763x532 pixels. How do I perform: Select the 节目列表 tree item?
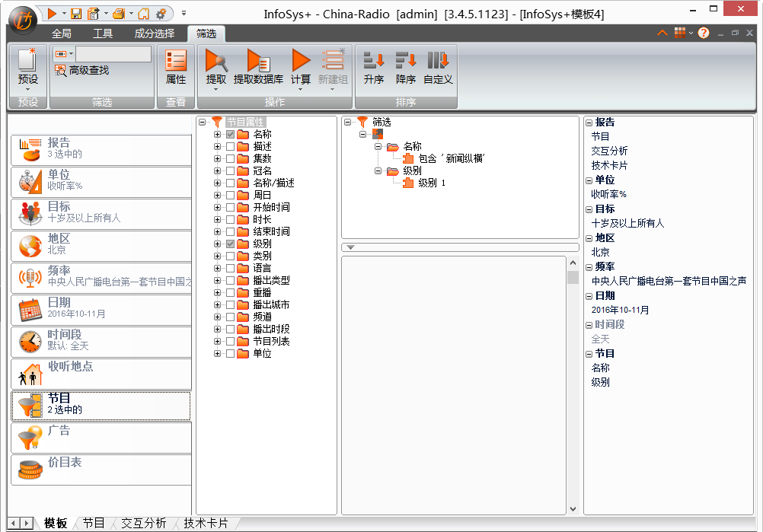271,342
